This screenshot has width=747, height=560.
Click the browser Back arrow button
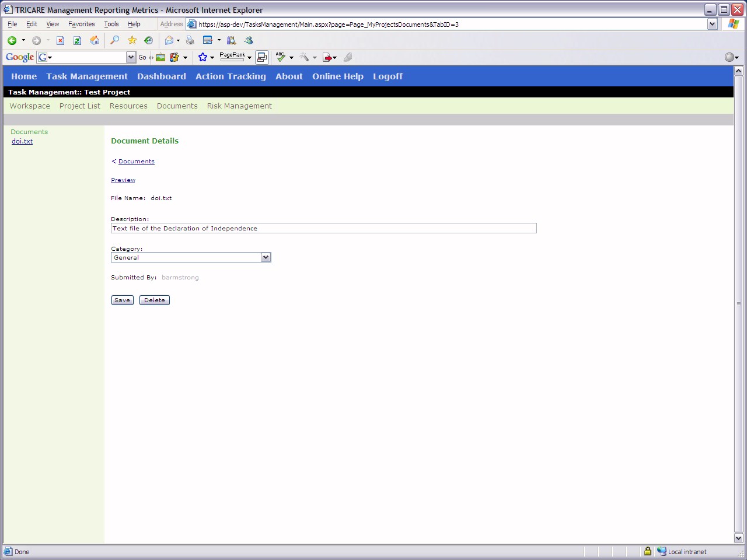pos(12,40)
